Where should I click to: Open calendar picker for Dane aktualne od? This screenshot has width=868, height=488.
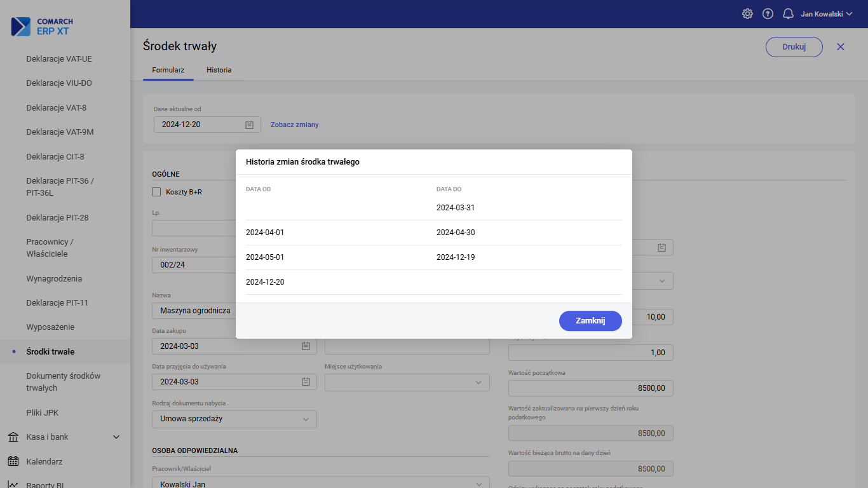pos(250,125)
